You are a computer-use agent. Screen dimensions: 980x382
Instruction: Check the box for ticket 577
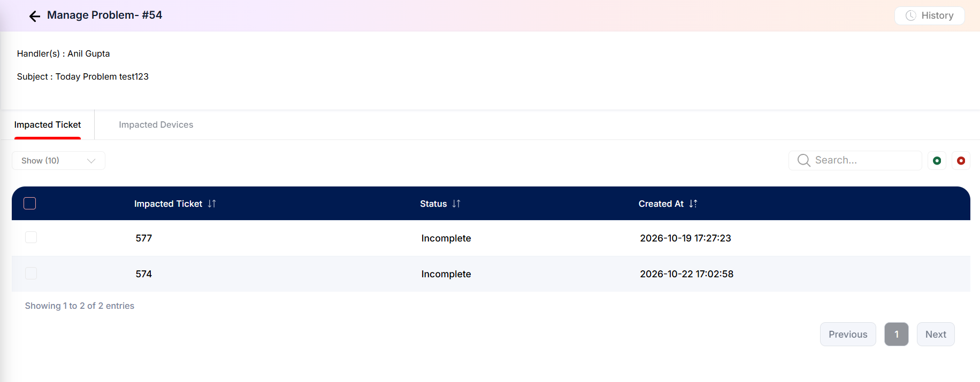[x=31, y=237]
